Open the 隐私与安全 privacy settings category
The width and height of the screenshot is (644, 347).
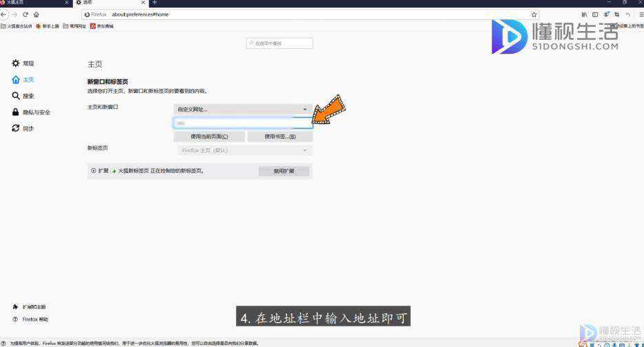(x=31, y=112)
